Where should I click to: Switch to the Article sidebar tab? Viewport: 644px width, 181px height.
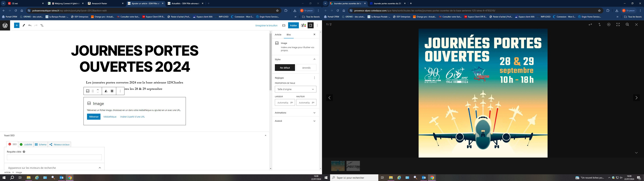(x=278, y=35)
